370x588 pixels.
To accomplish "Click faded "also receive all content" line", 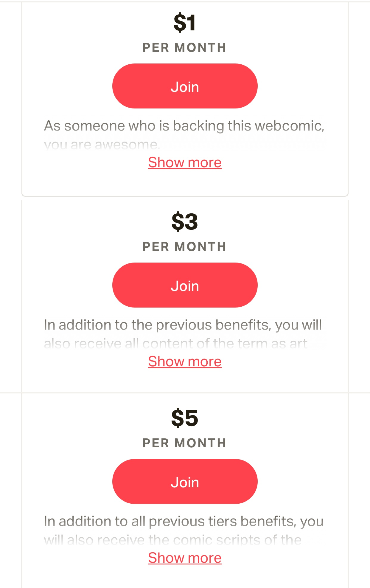I will point(175,344).
